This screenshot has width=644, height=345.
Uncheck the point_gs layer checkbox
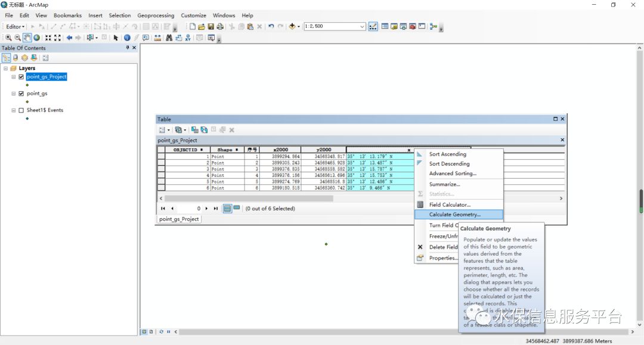21,94
